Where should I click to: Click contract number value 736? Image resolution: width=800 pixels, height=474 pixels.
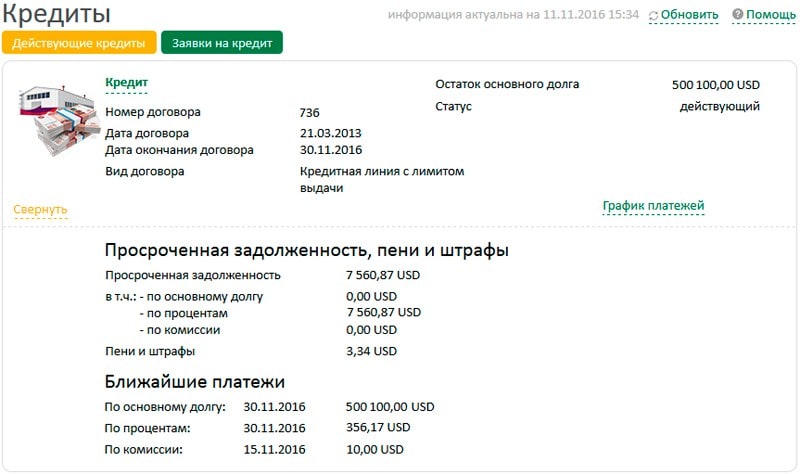tap(310, 112)
